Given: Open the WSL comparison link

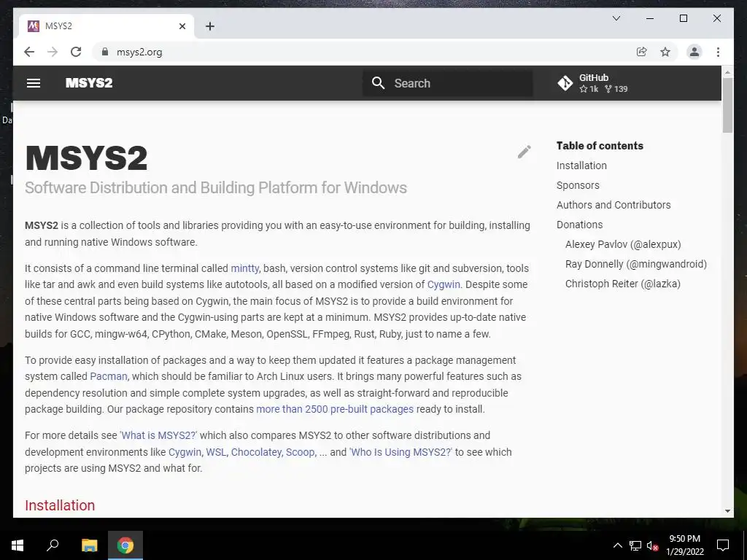Looking at the screenshot, I should [x=216, y=452].
